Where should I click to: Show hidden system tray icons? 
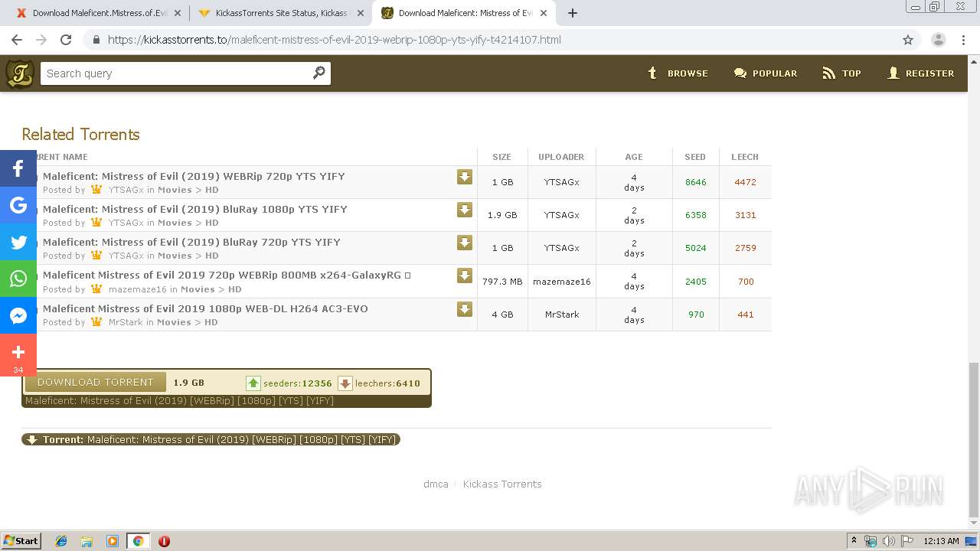pos(854,541)
